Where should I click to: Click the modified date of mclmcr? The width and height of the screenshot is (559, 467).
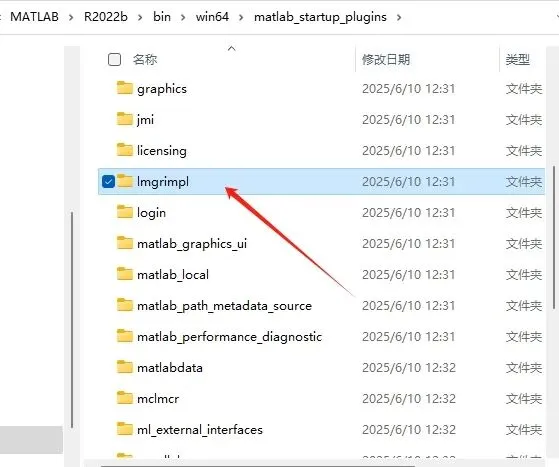[409, 399]
